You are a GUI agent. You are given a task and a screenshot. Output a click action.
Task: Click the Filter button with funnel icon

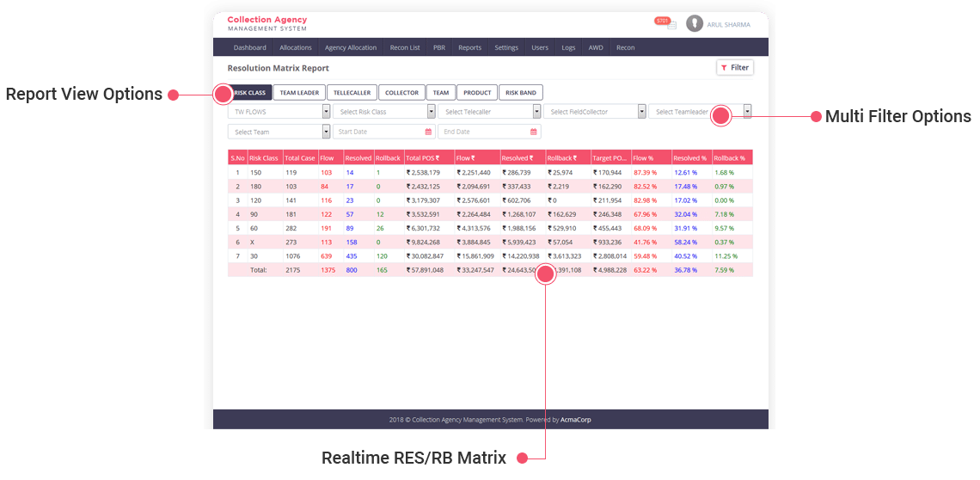[734, 68]
